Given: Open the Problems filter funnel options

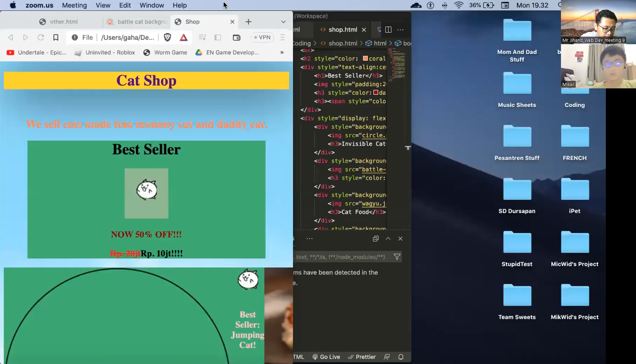Looking at the screenshot, I should pos(397,257).
